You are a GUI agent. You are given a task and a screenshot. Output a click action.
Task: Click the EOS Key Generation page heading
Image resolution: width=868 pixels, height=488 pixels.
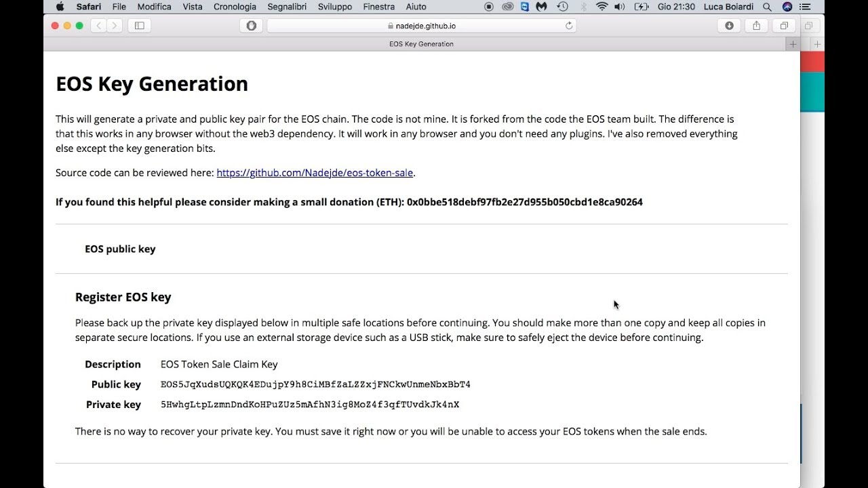[x=152, y=84]
